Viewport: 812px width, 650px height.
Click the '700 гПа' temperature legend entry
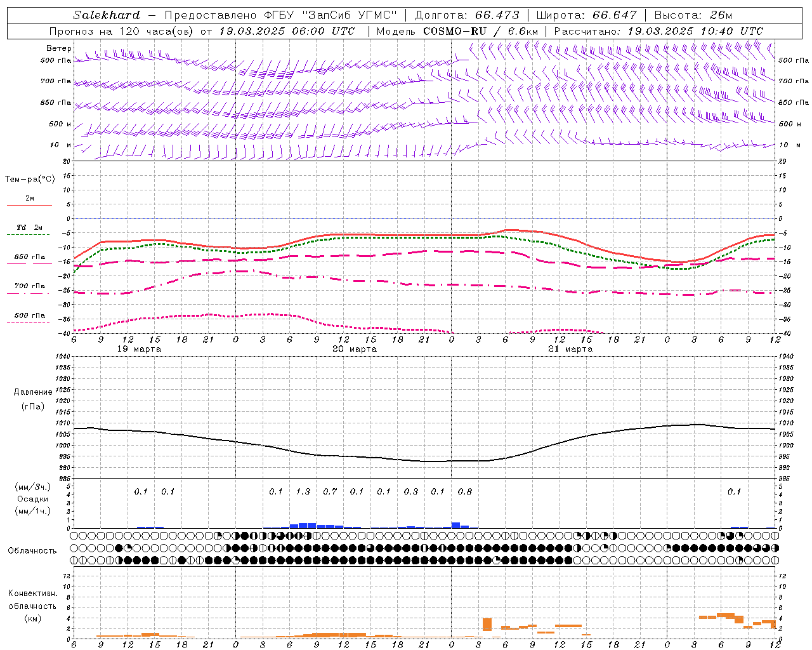(x=30, y=286)
